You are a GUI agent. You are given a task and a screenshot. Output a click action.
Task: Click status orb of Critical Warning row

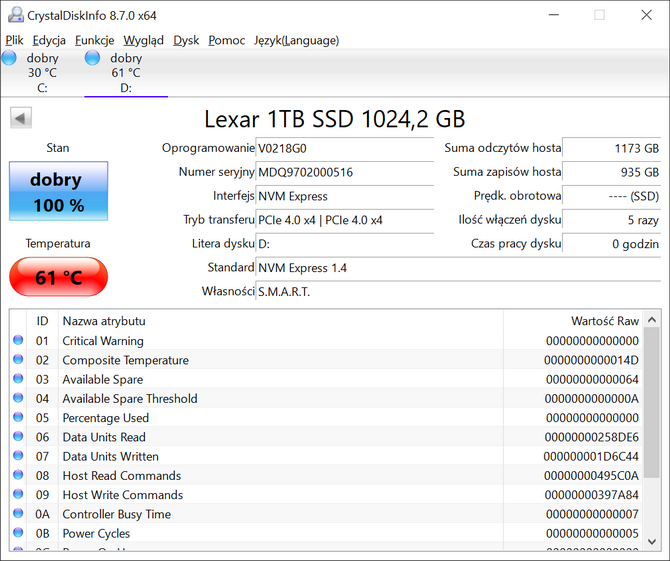(x=18, y=340)
